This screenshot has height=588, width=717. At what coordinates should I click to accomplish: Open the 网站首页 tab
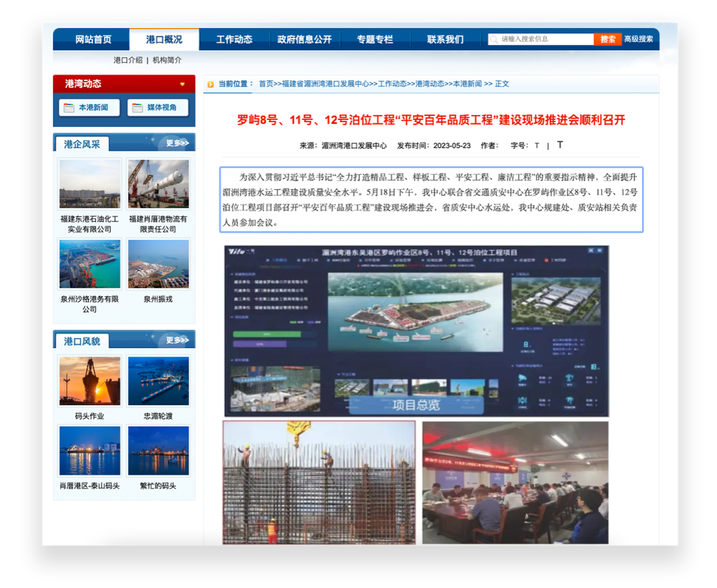pos(93,40)
